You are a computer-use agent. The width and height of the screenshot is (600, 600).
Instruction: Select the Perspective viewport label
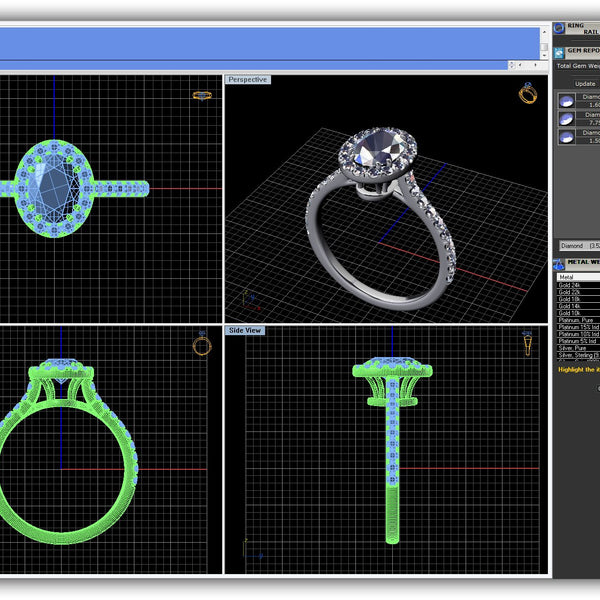click(247, 80)
